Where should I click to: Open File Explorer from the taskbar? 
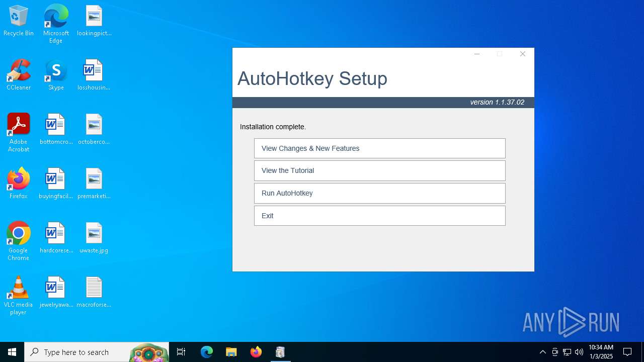point(231,352)
